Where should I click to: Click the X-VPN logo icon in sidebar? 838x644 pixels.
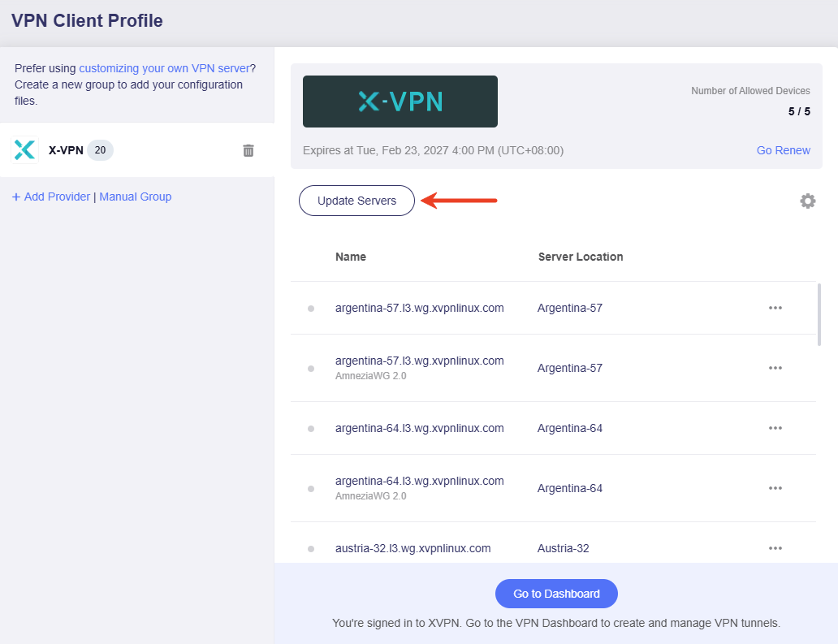[24, 149]
